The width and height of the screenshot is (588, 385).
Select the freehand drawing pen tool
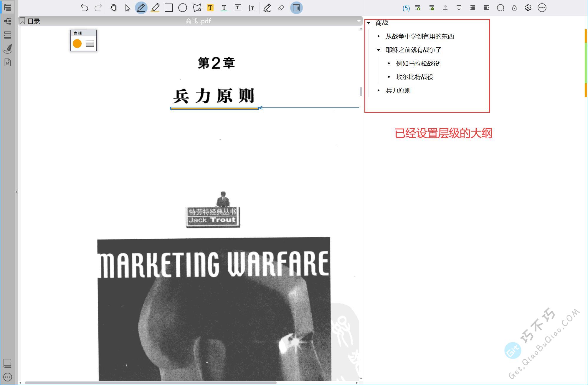(267, 8)
